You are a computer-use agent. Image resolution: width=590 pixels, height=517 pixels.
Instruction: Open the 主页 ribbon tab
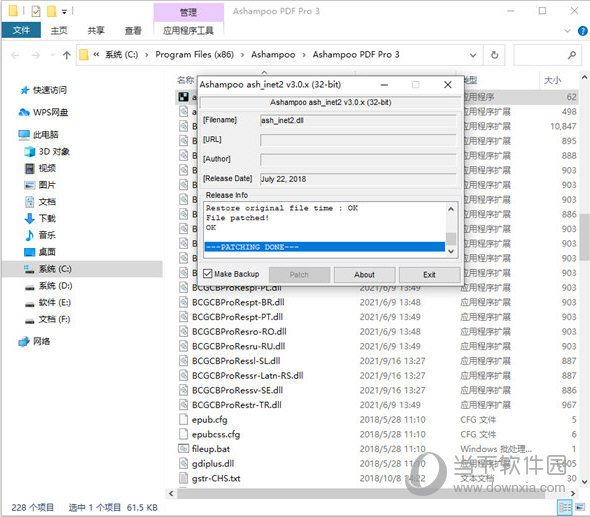click(59, 30)
